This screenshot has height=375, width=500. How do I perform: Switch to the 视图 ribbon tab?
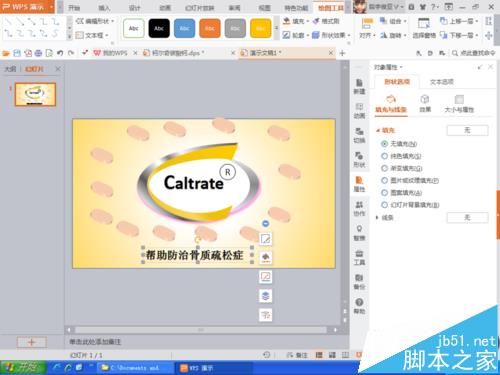point(265,8)
